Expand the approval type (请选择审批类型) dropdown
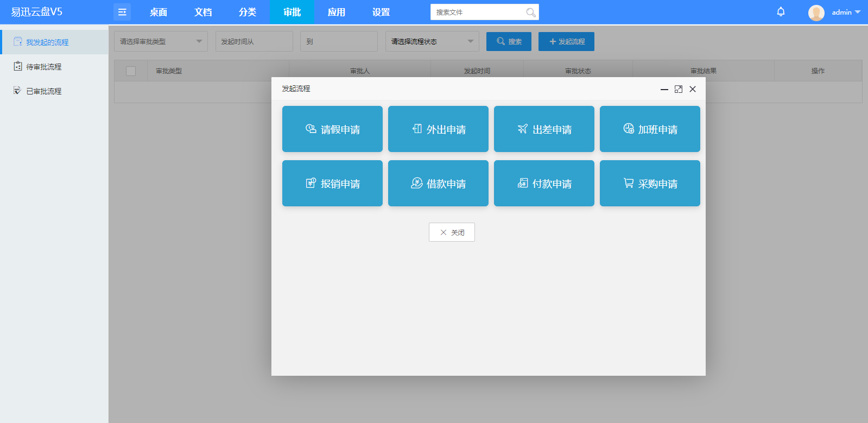 (x=161, y=41)
